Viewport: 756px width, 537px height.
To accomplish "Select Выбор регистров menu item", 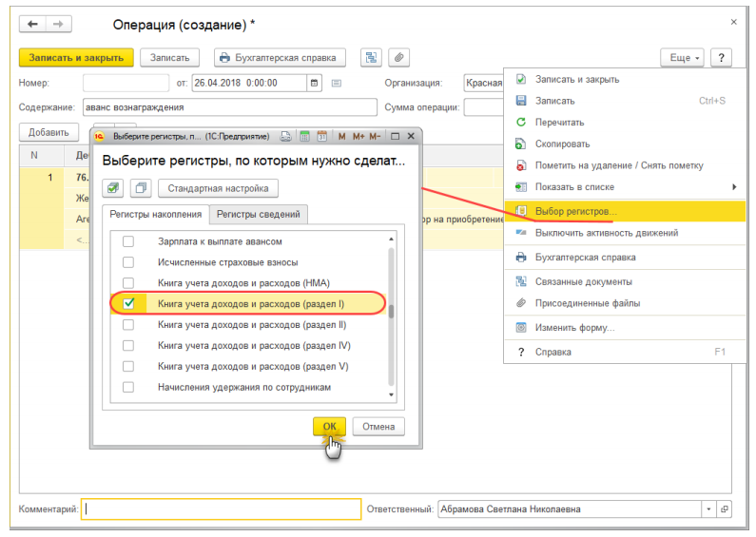I will 625,211.
